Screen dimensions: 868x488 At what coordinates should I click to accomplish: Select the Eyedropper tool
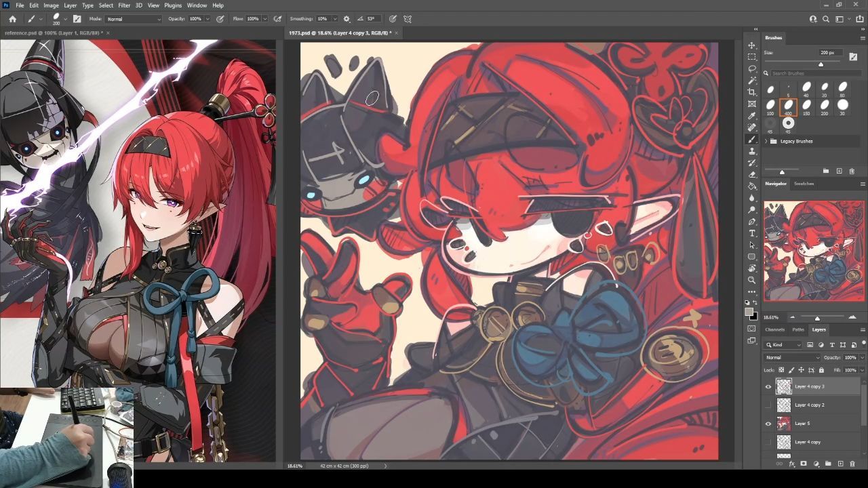(x=751, y=116)
